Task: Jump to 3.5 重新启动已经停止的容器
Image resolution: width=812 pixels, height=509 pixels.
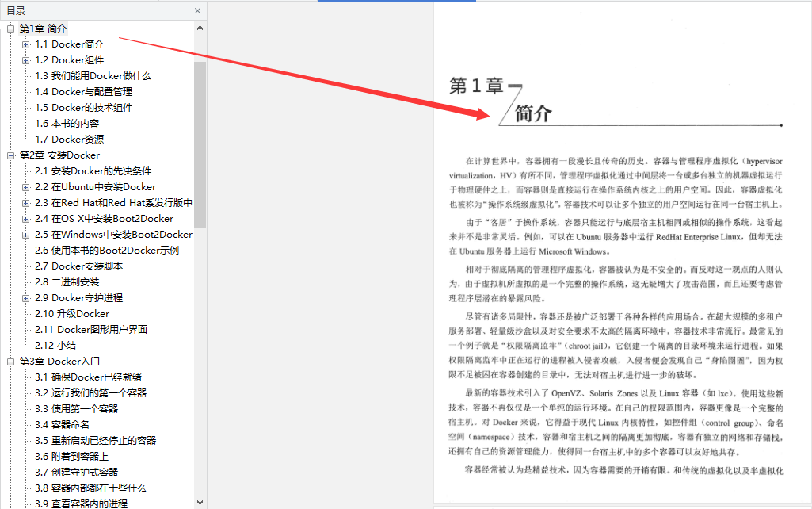Action: [x=95, y=441]
